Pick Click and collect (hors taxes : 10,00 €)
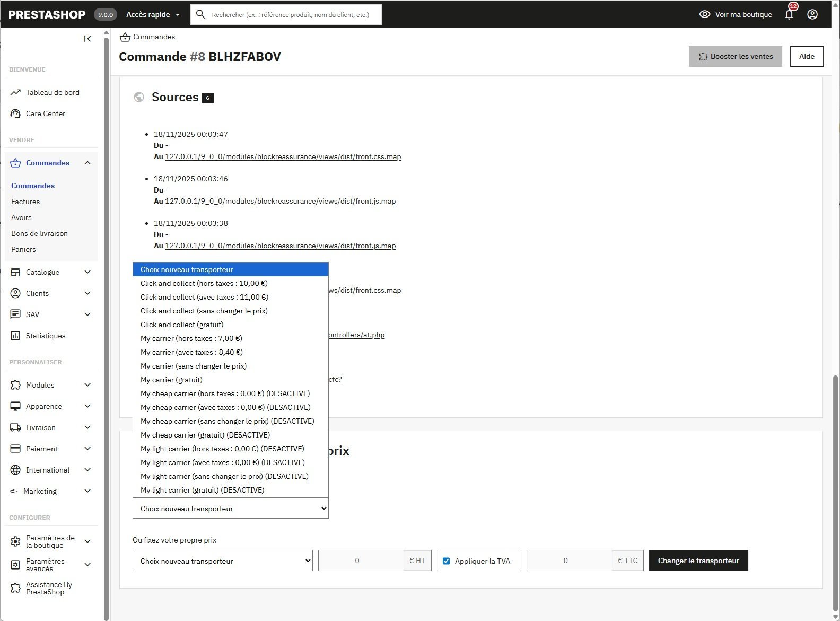The image size is (840, 621). 231,283
